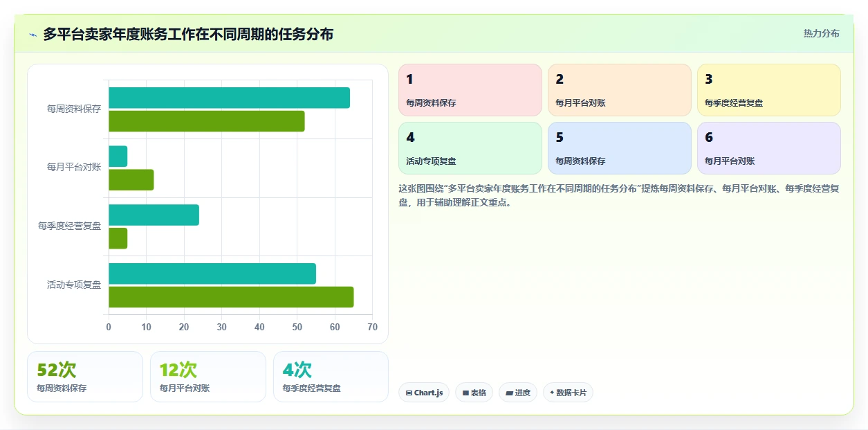Open card 2 每月平台对账

[x=620, y=90]
